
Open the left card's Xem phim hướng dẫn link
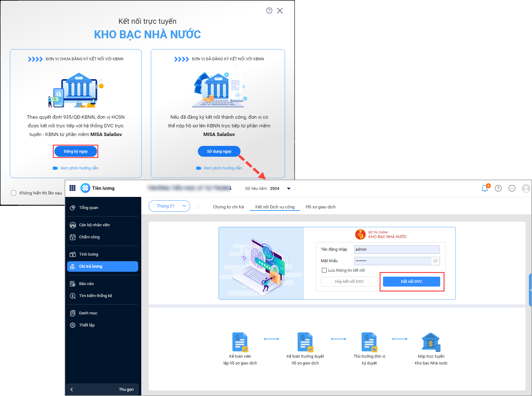tap(76, 168)
